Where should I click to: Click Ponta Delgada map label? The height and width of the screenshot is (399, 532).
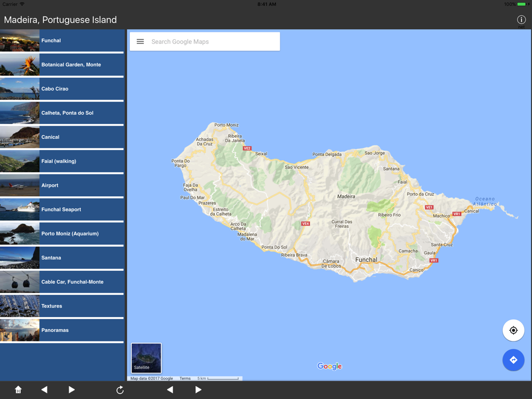327,154
